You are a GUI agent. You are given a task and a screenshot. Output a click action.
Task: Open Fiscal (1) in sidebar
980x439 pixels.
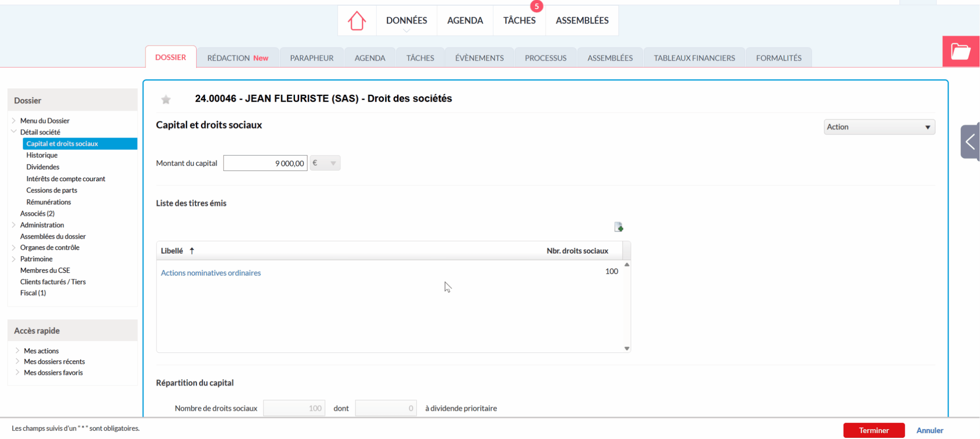[33, 293]
